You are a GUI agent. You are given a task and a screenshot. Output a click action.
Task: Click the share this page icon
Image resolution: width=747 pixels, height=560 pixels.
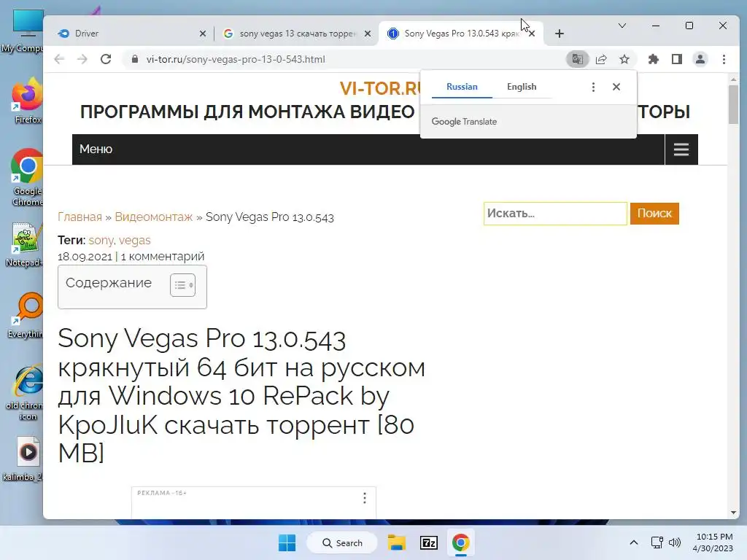601,59
